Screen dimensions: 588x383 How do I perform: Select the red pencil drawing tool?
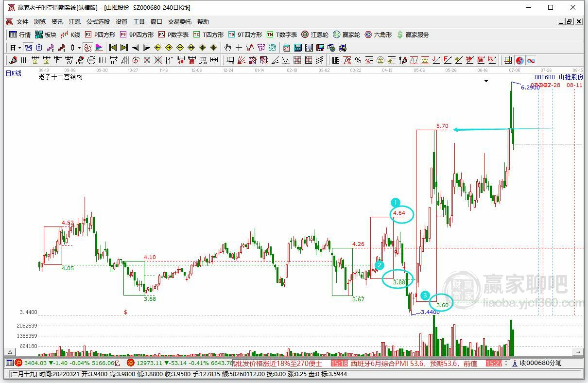pyautogui.click(x=13, y=60)
